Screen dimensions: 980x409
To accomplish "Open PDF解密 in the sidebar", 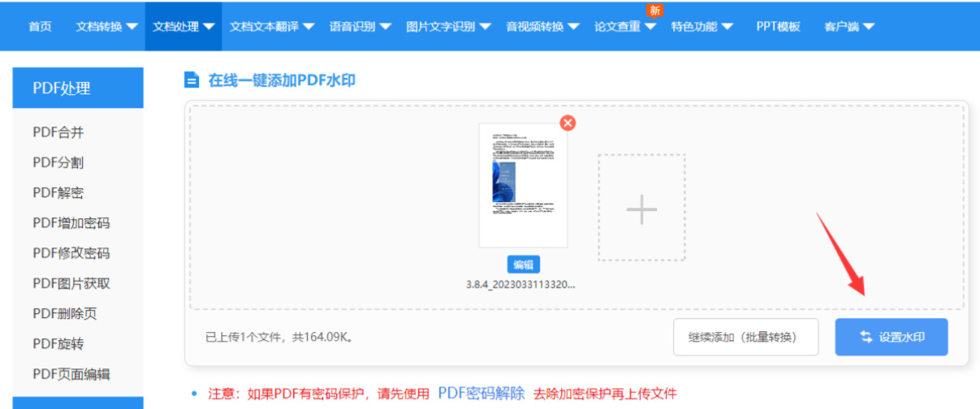I will coord(58,192).
